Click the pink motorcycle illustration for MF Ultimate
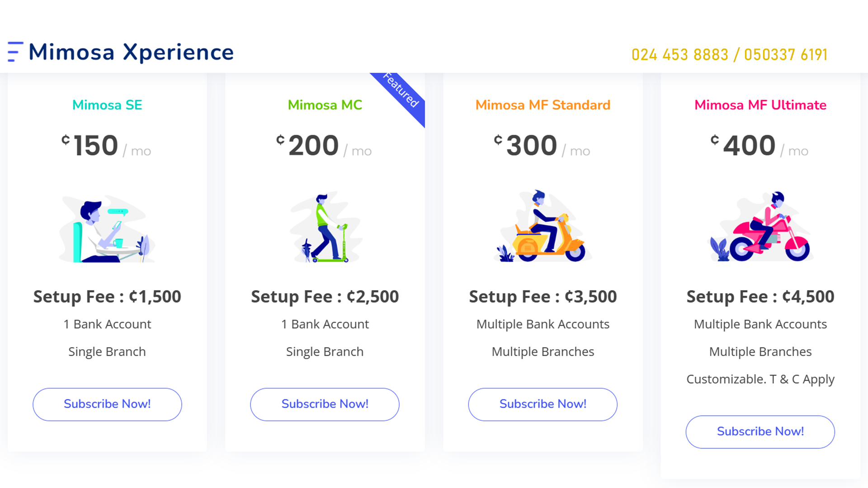 tap(760, 227)
